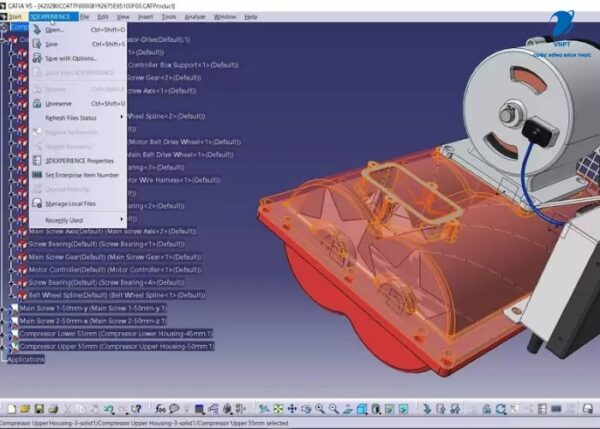This screenshot has height=429, width=600.
Task: Click the Fly mode icon
Action: 264,409
